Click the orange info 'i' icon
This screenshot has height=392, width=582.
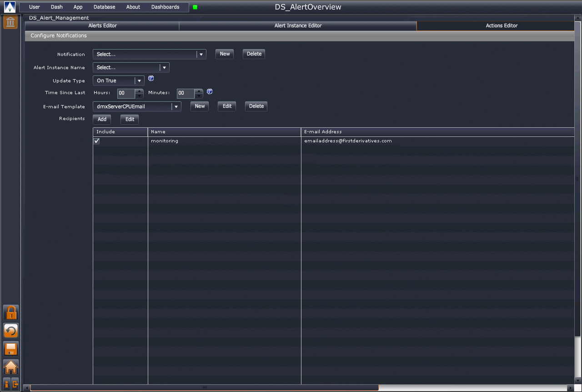point(6,384)
